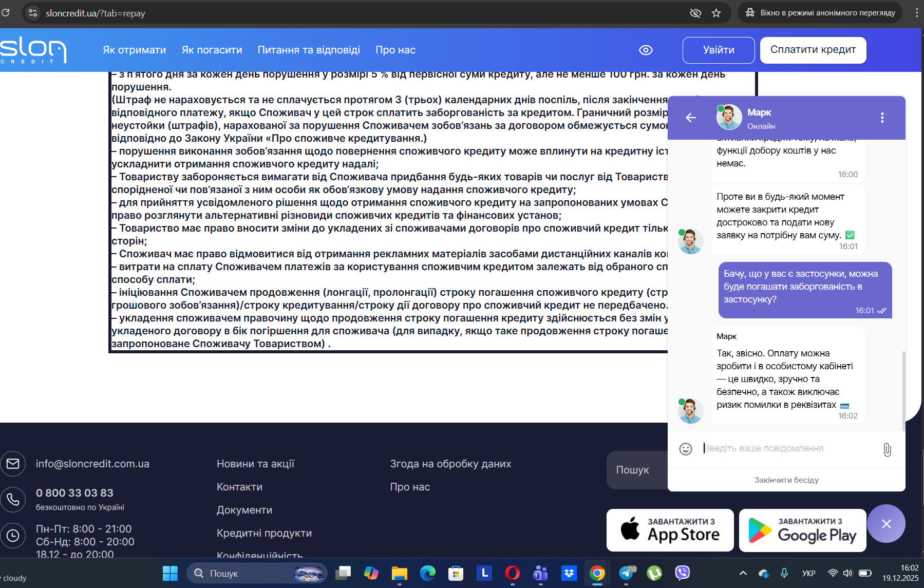Viewport: 924px width, 588px height.
Task: Bookmark this page with the star icon
Action: pos(716,13)
